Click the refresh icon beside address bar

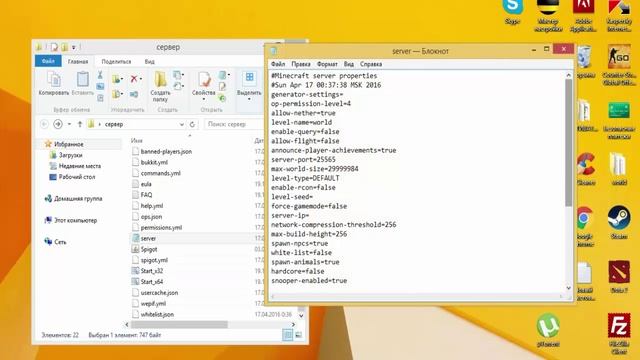[x=192, y=124]
